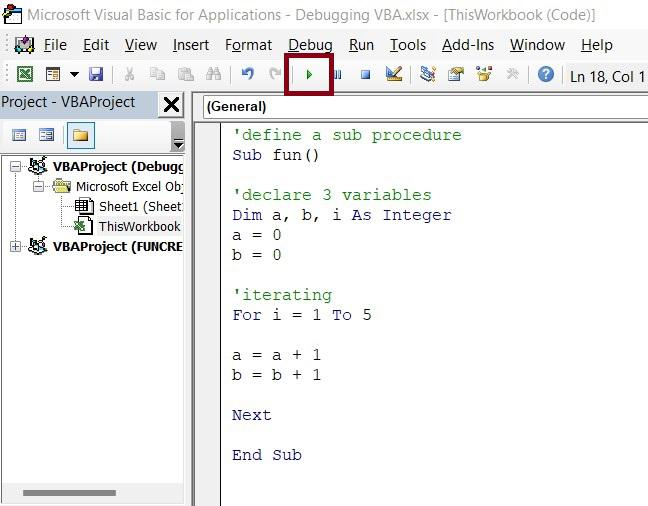Click the 'declare 3 variables' comment
This screenshot has height=506, width=648.
coord(332,195)
